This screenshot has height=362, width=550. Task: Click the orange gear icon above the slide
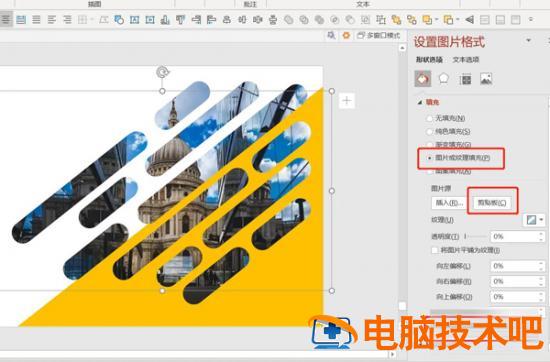pyautogui.click(x=346, y=35)
